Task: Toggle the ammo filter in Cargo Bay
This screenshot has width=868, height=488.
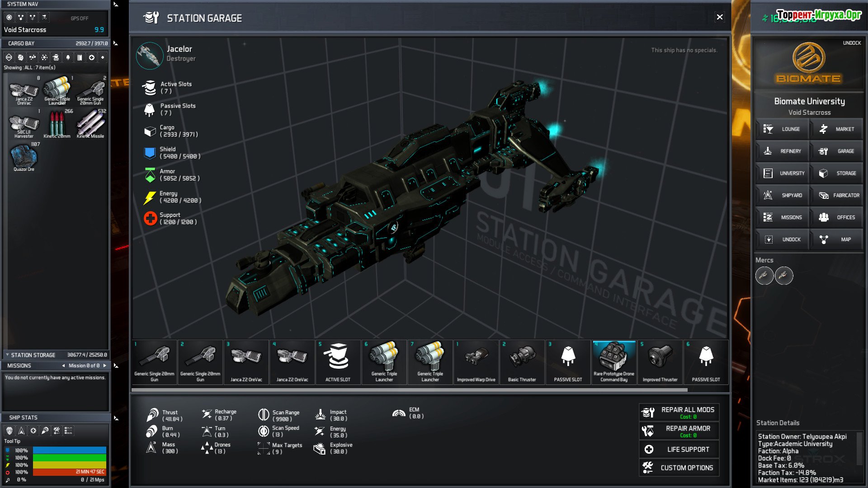Action: [x=80, y=57]
